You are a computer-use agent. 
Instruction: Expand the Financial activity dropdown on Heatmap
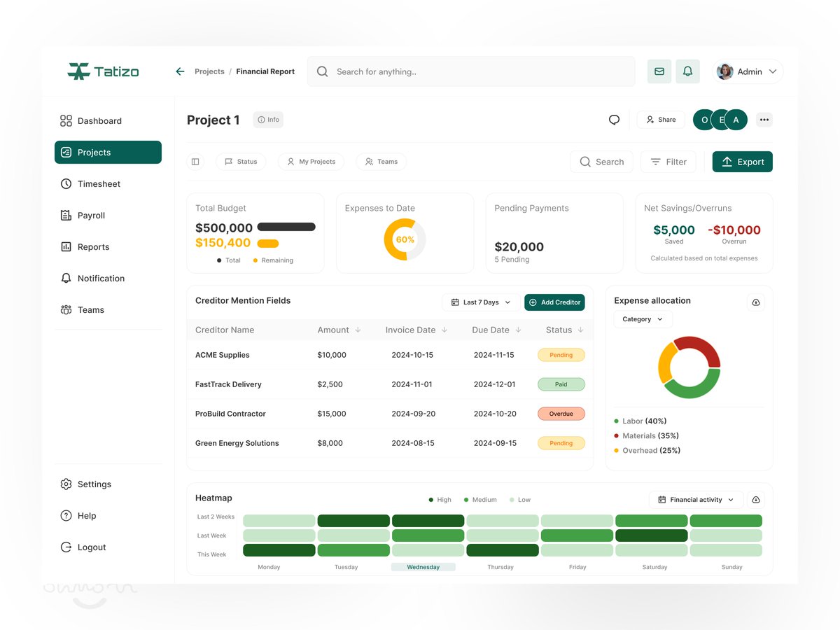(696, 499)
